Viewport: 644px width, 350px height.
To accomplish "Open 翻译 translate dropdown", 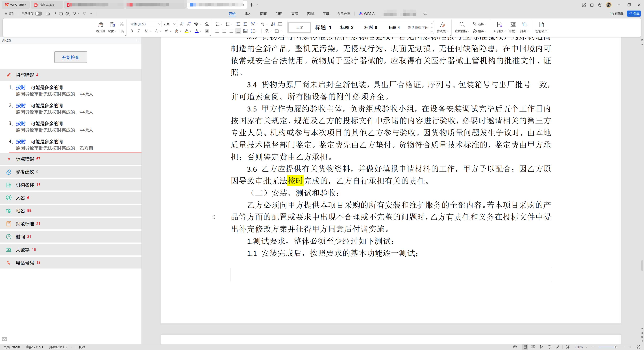I will click(480, 31).
